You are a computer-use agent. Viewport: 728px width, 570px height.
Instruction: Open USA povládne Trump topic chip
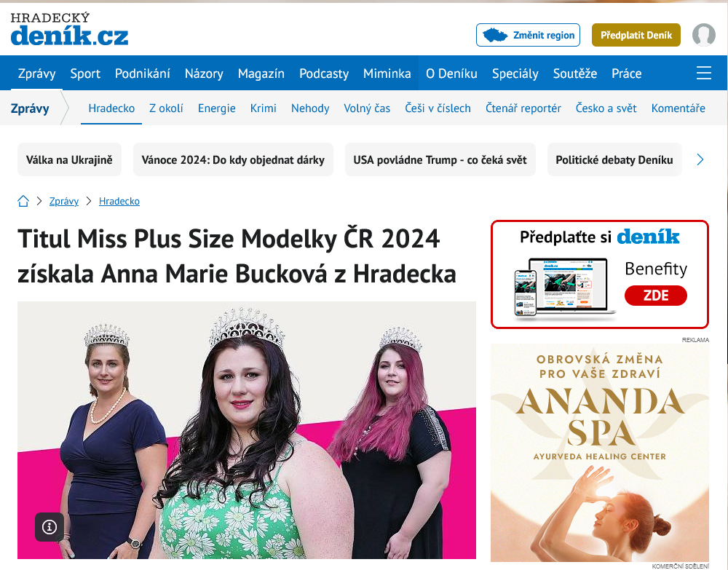click(440, 159)
